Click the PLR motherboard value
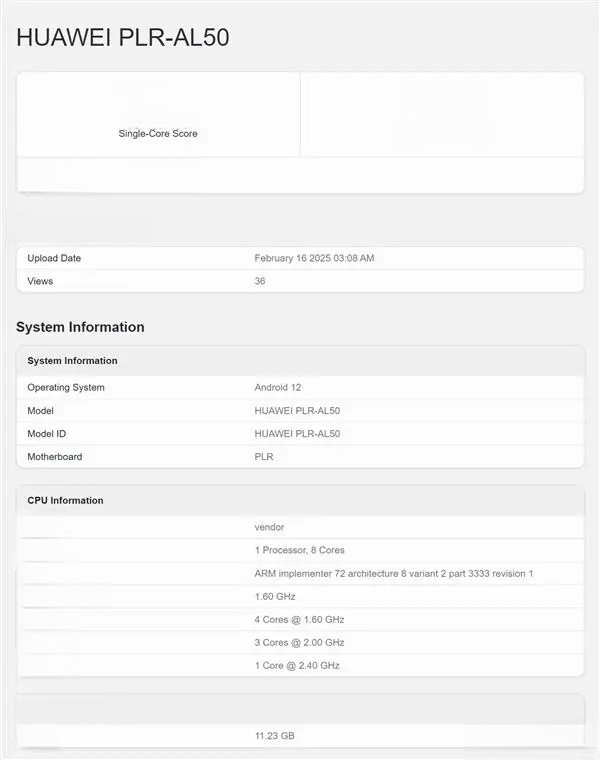 [x=264, y=457]
